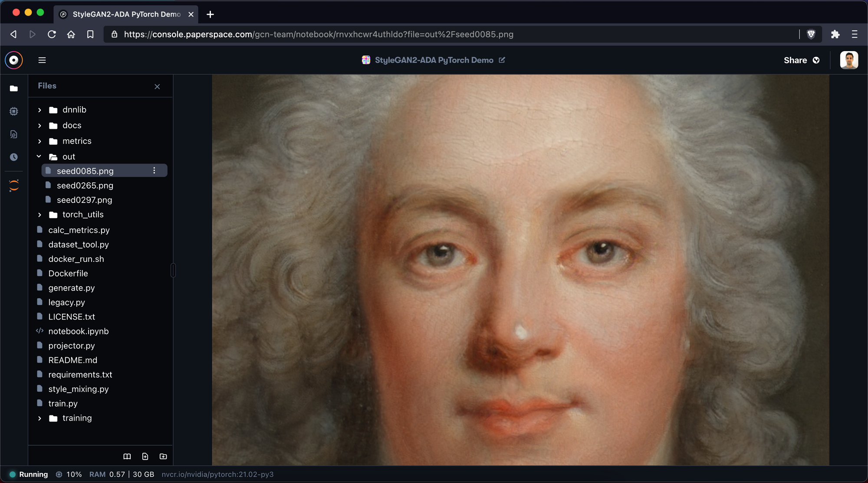Open the Files panel sidebar icon
The image size is (868, 483).
pyautogui.click(x=14, y=88)
